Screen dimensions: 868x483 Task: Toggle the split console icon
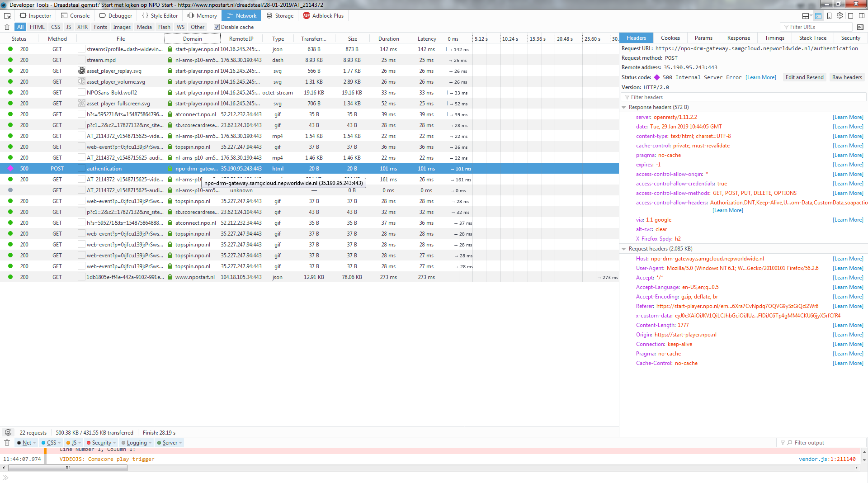(818, 16)
